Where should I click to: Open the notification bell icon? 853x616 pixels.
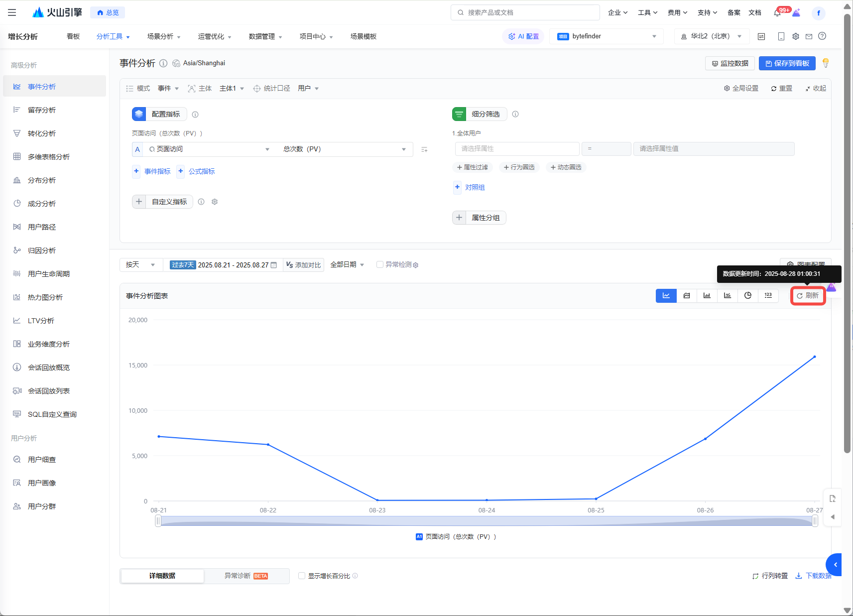(777, 13)
